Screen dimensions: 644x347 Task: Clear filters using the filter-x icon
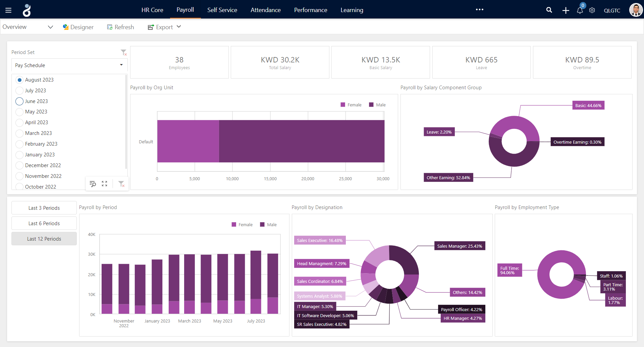(x=121, y=184)
